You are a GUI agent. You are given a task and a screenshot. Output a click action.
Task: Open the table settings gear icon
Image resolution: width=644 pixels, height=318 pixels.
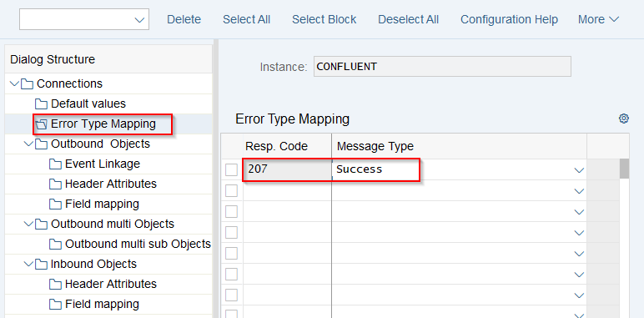click(x=623, y=119)
